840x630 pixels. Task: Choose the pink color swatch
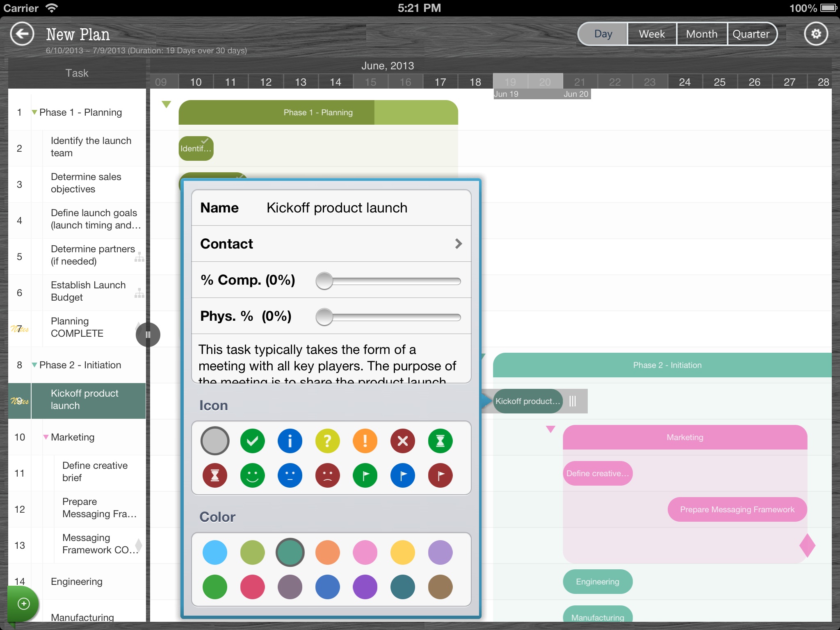coord(365,552)
